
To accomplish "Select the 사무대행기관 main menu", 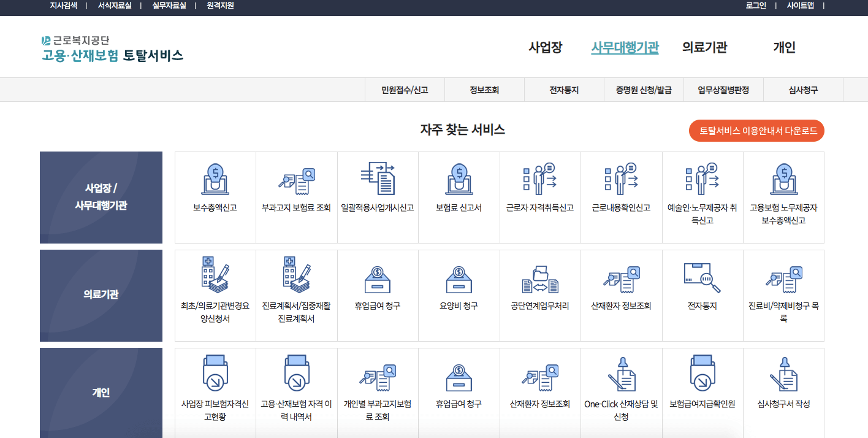I will point(625,47).
